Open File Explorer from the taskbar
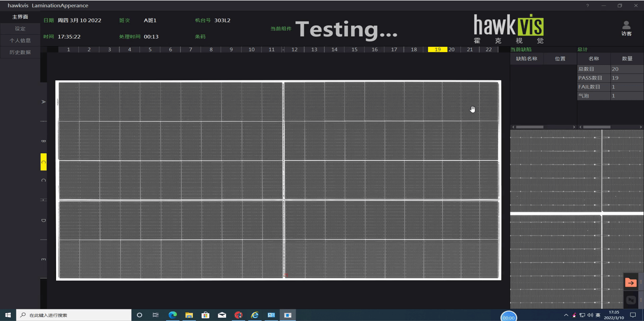The width and height of the screenshot is (644, 321). (x=189, y=315)
